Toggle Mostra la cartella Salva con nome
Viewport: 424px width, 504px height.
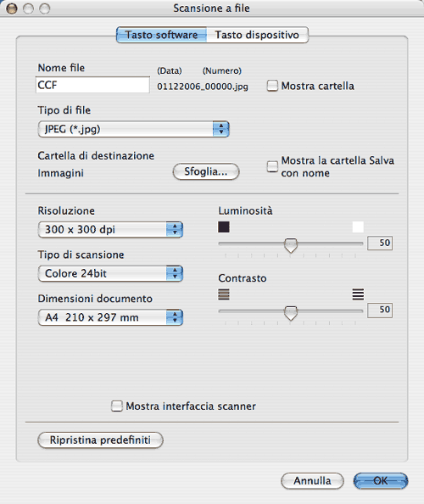272,166
